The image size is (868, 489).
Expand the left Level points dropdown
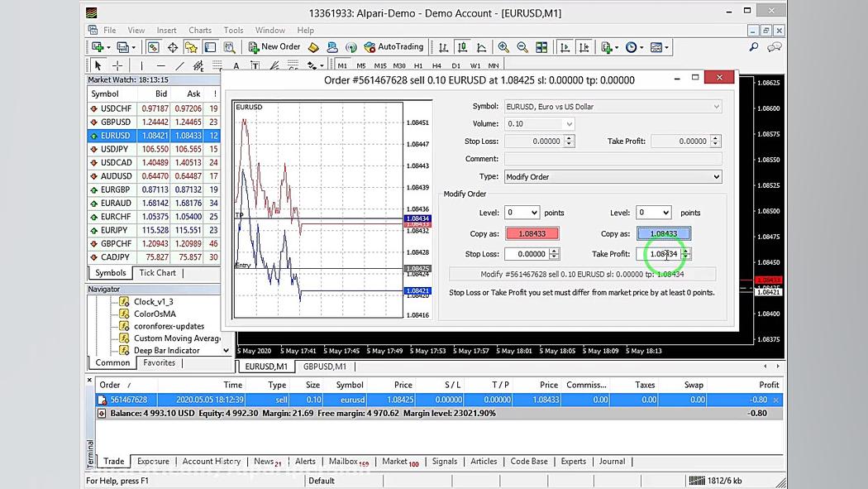pyautogui.click(x=522, y=213)
